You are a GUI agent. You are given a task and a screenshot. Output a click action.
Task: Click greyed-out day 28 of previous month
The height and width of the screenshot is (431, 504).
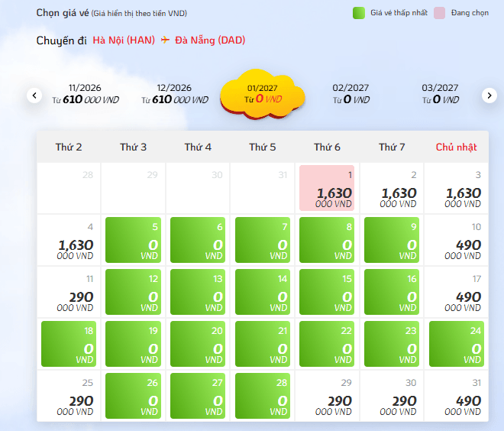point(69,188)
